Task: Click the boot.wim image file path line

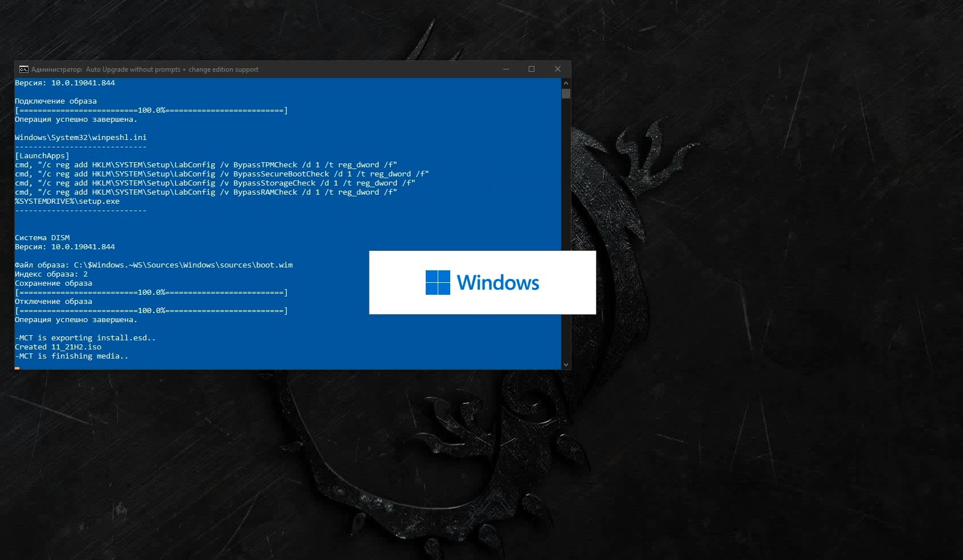Action: 154,265
